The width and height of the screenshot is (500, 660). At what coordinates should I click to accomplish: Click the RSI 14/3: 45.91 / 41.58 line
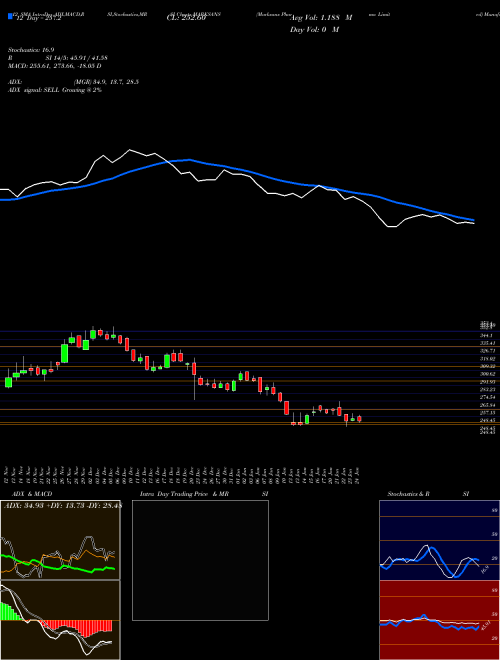(58, 58)
